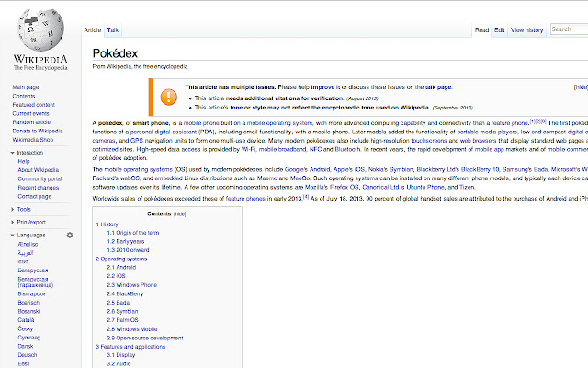Hide the table of contents
This screenshot has height=368, width=588.
coord(179,213)
